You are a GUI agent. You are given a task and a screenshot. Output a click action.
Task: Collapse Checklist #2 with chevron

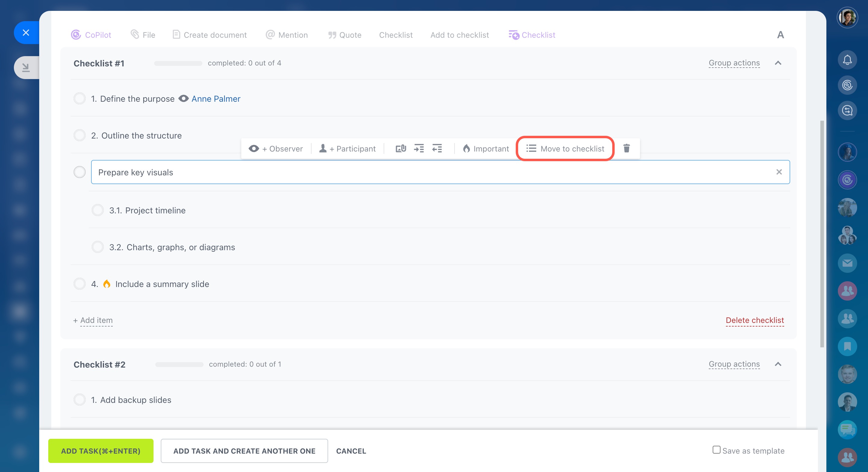778,364
